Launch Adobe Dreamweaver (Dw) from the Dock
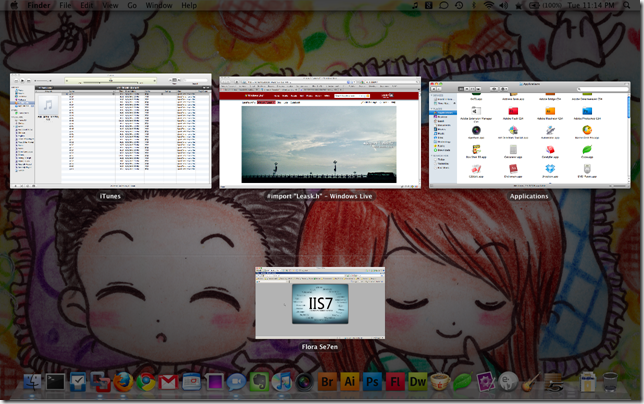644x404 pixels. click(x=418, y=382)
